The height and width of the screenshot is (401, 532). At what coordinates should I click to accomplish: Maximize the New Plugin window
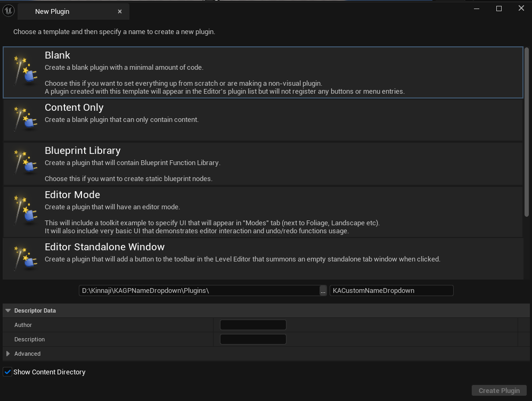[x=499, y=9]
